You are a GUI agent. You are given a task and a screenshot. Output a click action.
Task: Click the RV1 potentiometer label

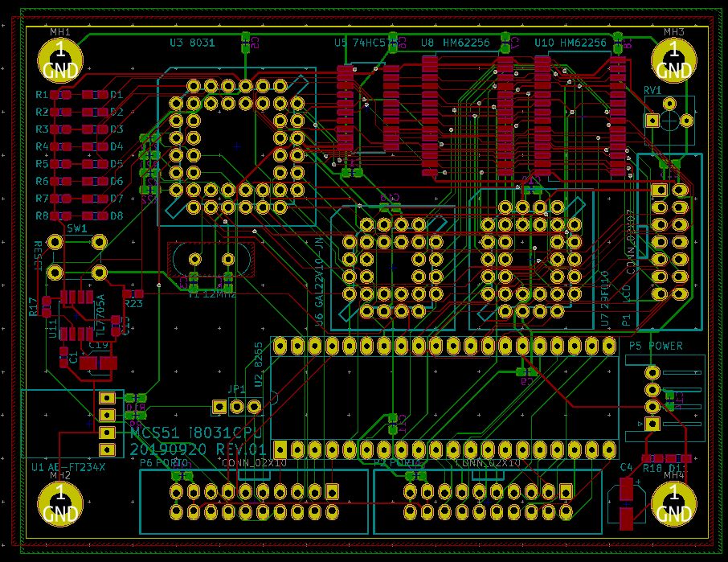click(x=652, y=91)
